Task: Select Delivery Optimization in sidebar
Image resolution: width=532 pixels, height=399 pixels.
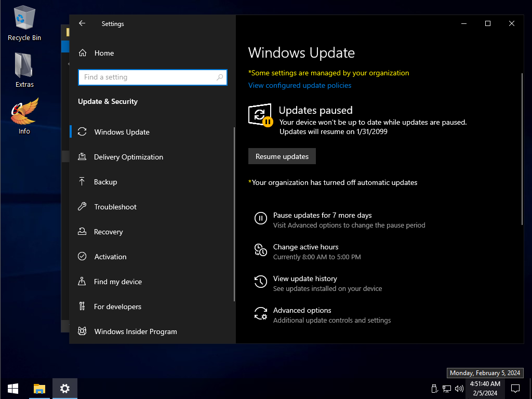Action: (x=128, y=157)
